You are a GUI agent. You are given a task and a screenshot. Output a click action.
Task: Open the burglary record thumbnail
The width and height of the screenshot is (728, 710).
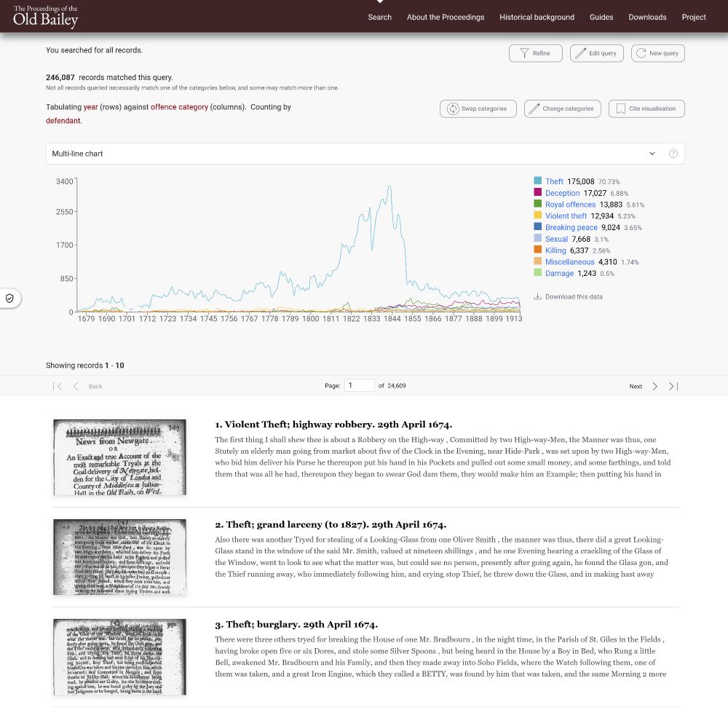coord(120,657)
